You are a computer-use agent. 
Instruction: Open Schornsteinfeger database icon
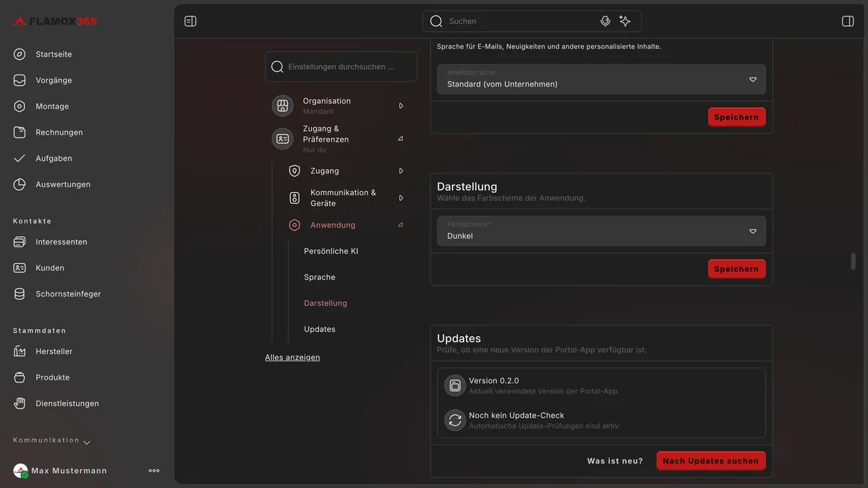click(20, 294)
